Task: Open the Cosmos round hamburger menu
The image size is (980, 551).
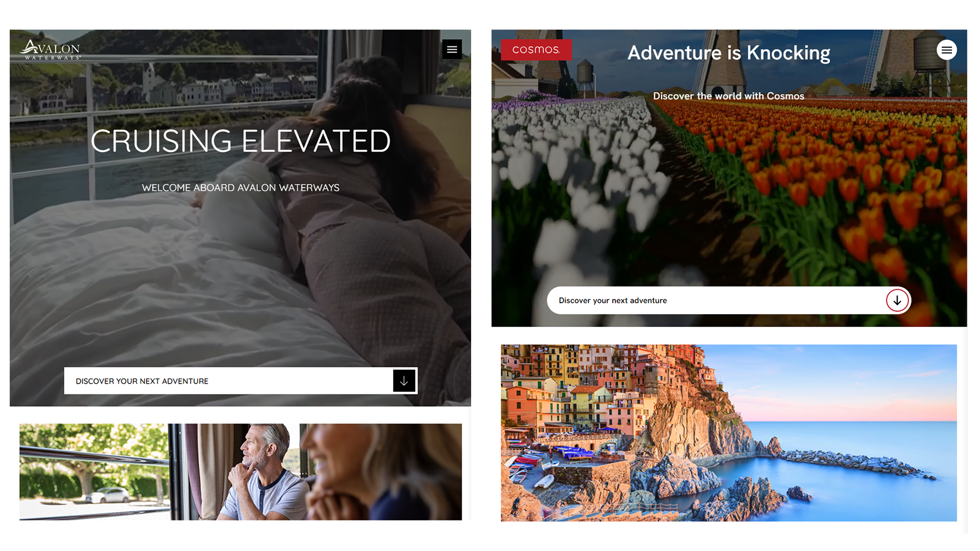Action: coord(946,50)
